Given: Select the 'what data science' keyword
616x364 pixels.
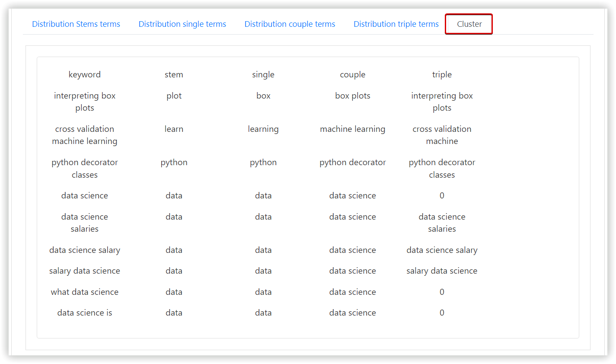Looking at the screenshot, I should click(85, 292).
